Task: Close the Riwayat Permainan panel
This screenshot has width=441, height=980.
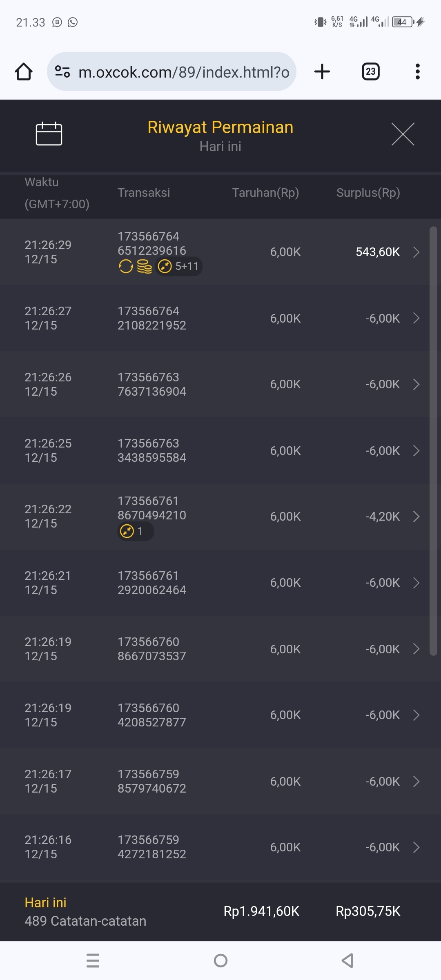Action: [403, 134]
